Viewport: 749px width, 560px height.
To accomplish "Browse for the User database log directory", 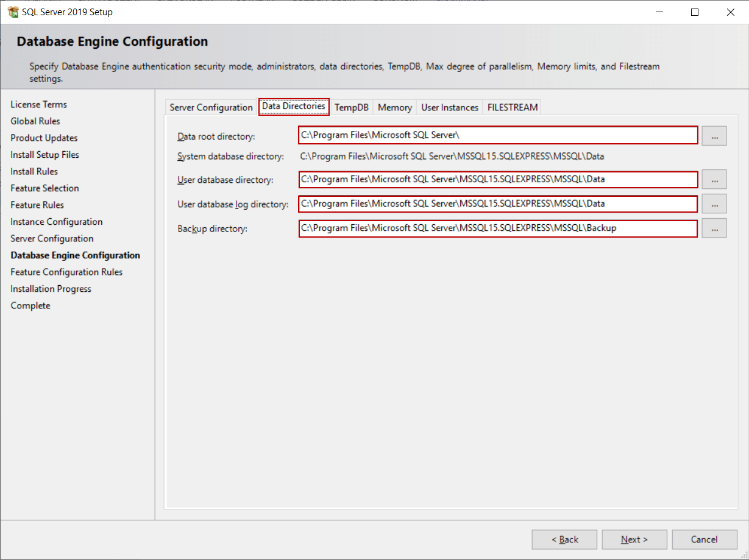I will pyautogui.click(x=714, y=204).
